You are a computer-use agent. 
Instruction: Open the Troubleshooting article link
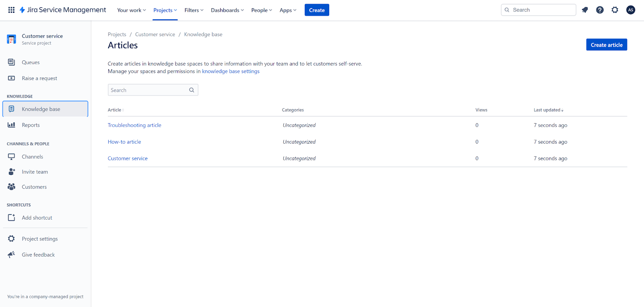[x=134, y=125]
